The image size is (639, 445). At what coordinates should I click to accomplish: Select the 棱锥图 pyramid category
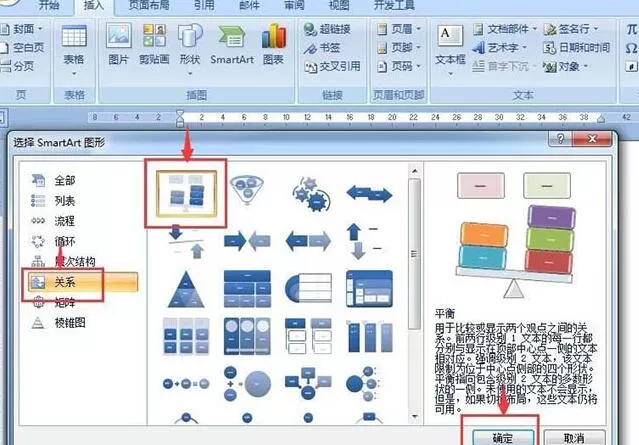coord(58,323)
